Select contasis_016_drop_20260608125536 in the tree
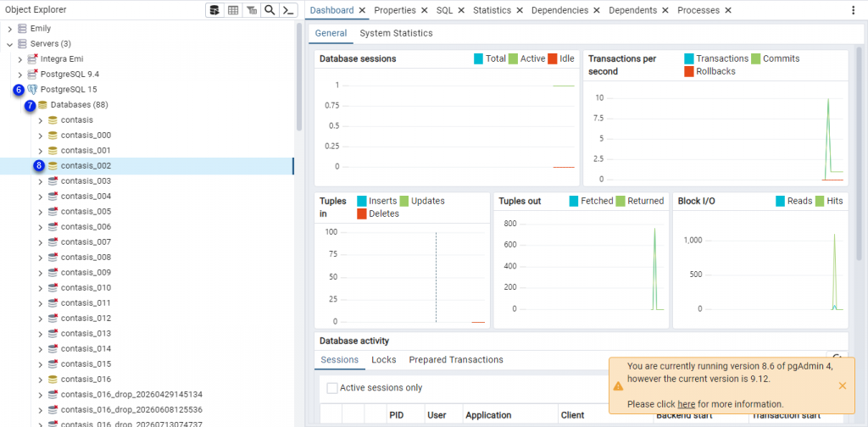 (x=147, y=410)
